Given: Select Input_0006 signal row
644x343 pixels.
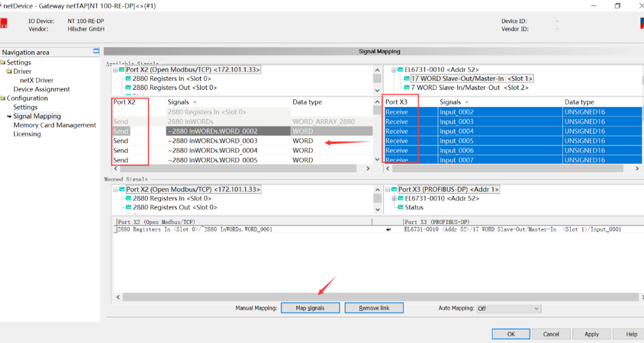Looking at the screenshot, I should tap(513, 151).
